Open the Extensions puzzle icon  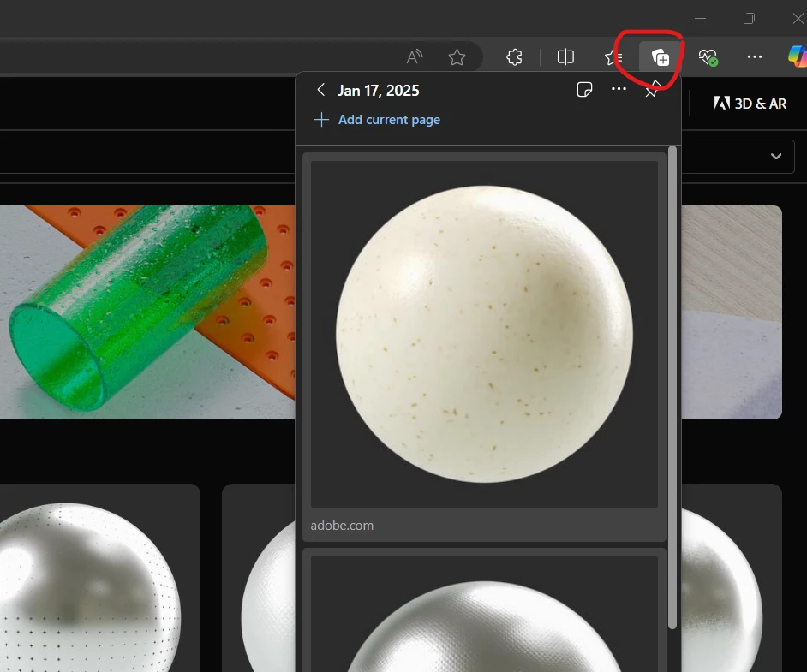point(514,56)
